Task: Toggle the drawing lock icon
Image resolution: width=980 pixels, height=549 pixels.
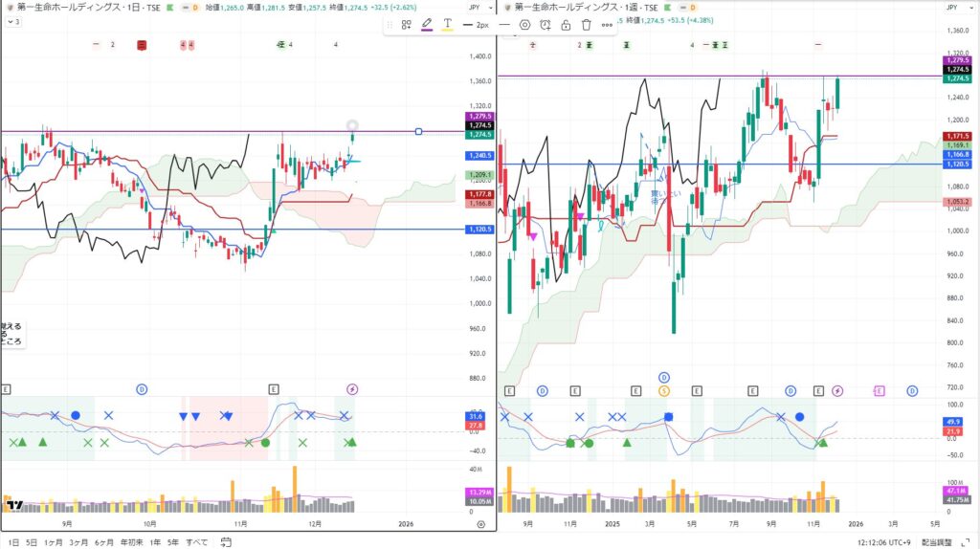Action: (x=566, y=24)
